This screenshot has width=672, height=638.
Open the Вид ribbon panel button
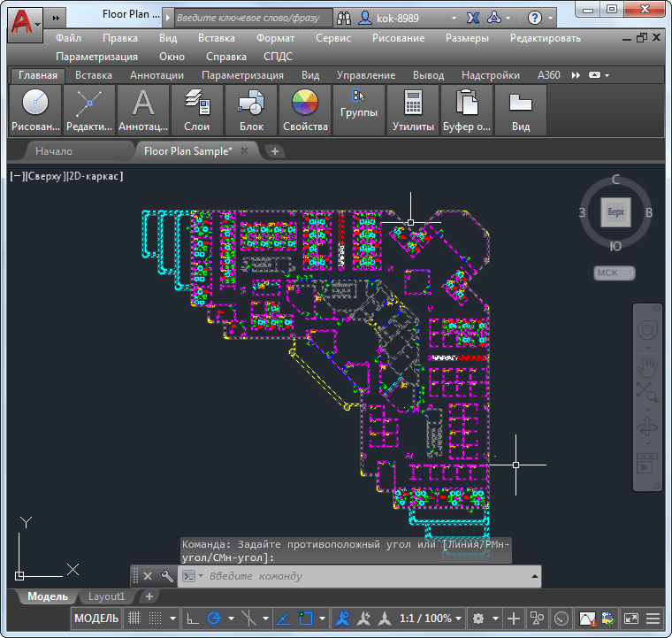[521, 111]
